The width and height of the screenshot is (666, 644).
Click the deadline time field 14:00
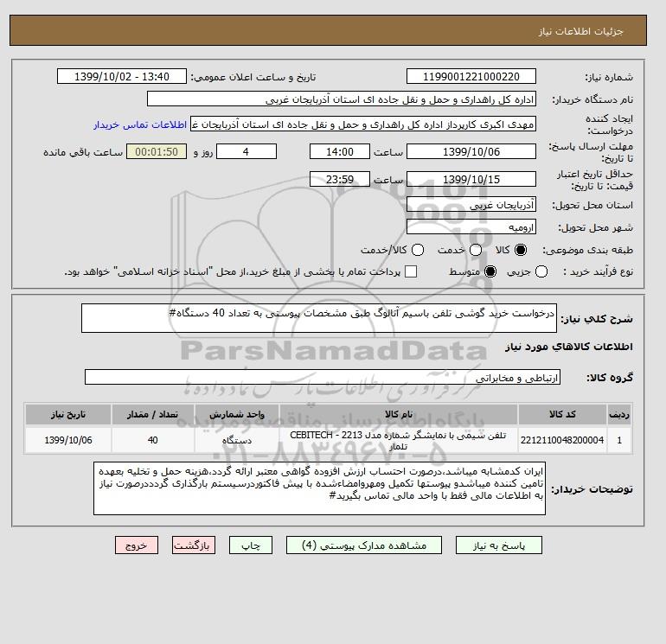point(340,151)
